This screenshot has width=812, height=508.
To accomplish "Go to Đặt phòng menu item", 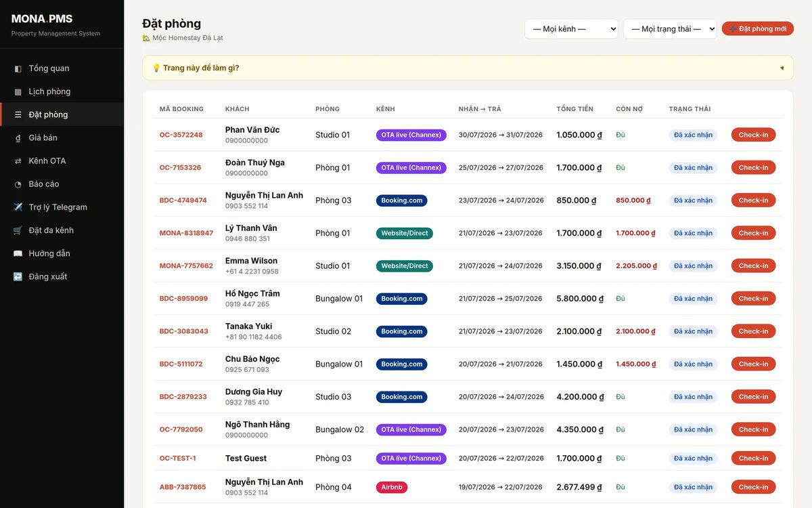I will [62, 114].
